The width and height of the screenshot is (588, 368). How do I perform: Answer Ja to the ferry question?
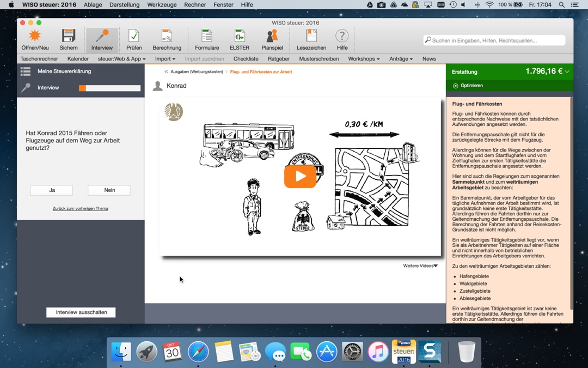52,190
